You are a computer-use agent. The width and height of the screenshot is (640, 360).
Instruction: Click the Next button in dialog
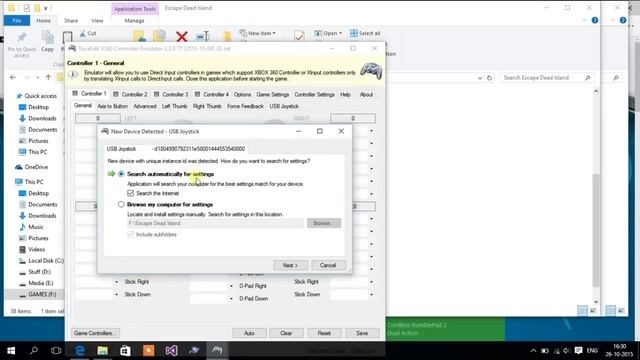(x=290, y=265)
